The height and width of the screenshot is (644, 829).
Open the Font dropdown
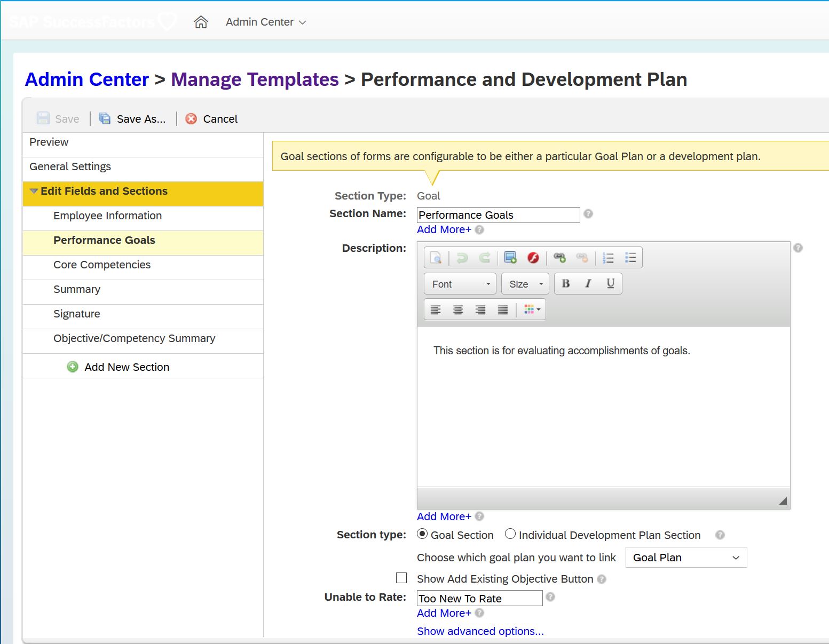pyautogui.click(x=460, y=284)
